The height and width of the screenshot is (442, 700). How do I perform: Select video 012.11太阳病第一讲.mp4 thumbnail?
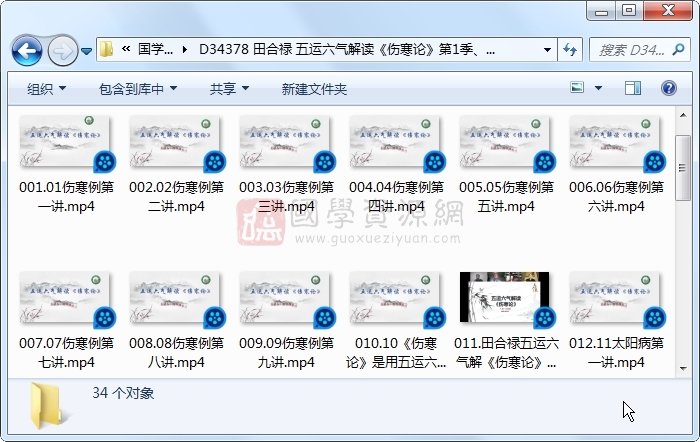(x=617, y=299)
